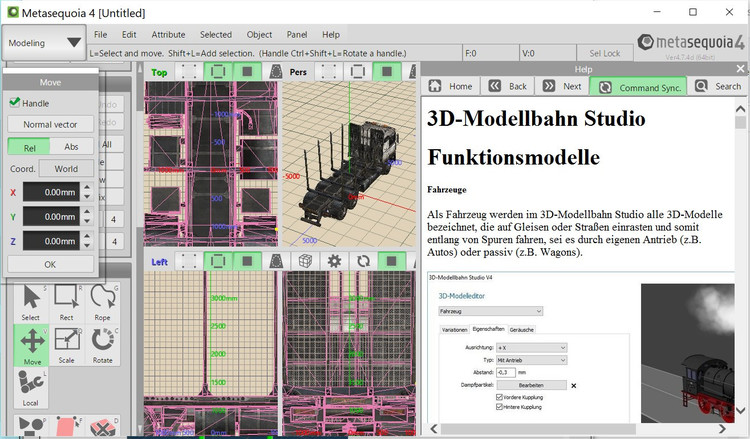Open the Object menu
The width and height of the screenshot is (750, 439).
point(259,34)
